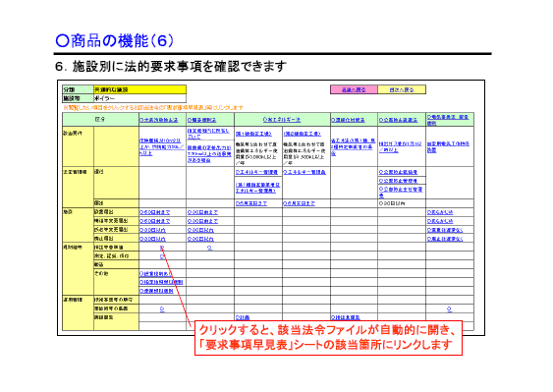Open the 伝熱面積10m2以上 requirement link
The image size is (553, 392).
162,146
